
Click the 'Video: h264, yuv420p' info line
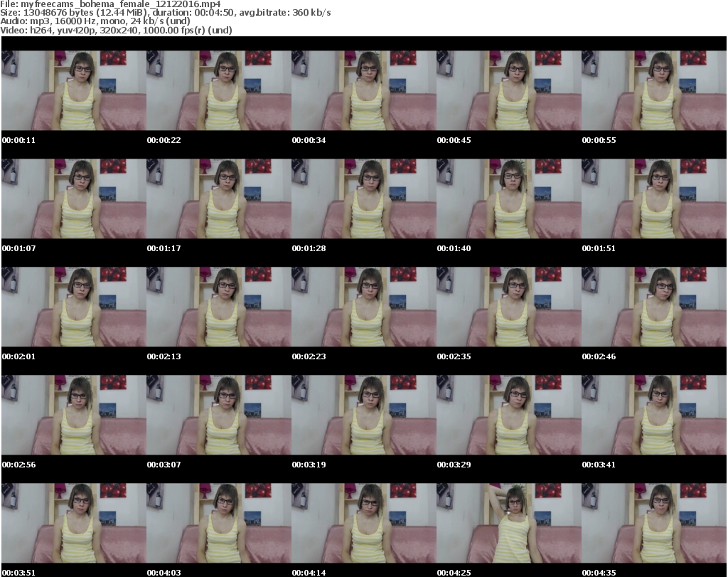[x=116, y=30]
